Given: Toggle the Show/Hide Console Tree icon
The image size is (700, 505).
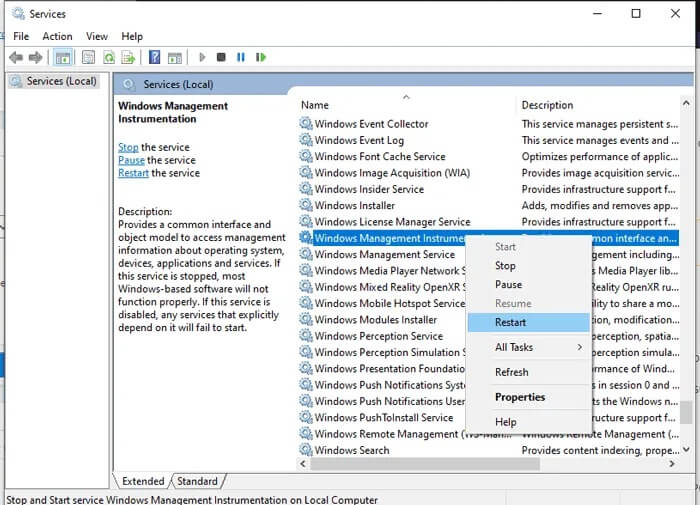Looking at the screenshot, I should pos(62,57).
